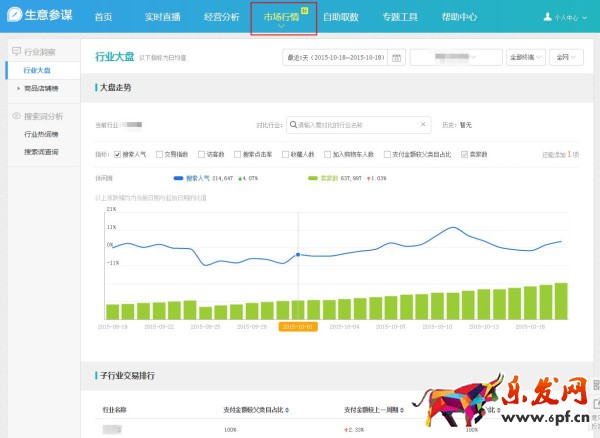
Task: Open 行业热词榜 in the sidebar
Action: [x=39, y=133]
